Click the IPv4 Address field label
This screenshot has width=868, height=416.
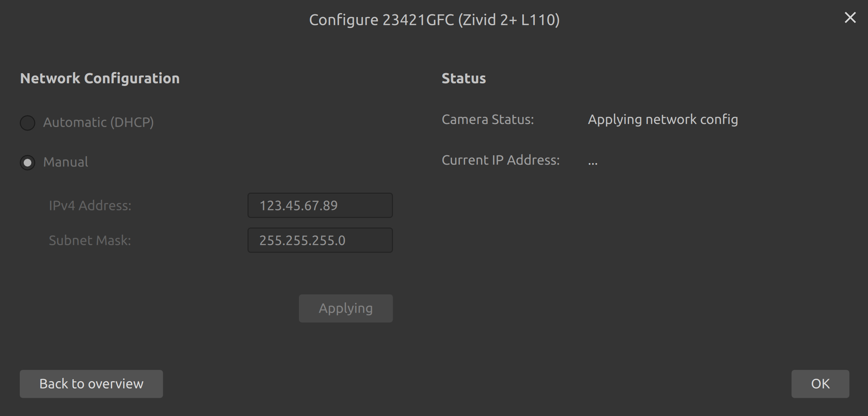point(90,206)
